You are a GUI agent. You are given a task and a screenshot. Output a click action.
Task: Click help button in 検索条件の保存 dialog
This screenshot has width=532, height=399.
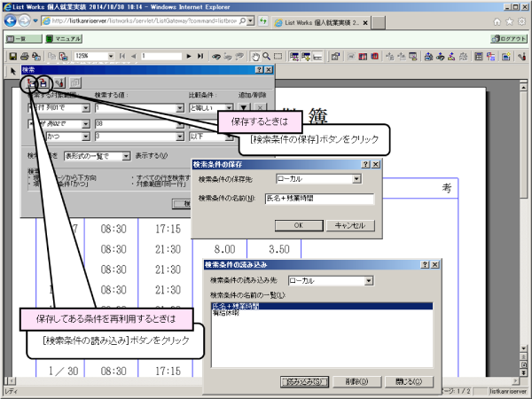point(365,164)
